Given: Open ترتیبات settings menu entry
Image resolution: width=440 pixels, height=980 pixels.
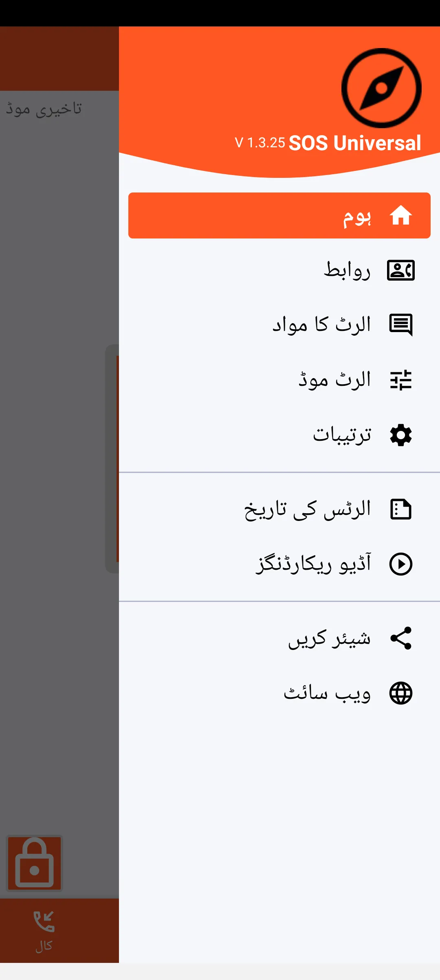Looking at the screenshot, I should tap(342, 435).
